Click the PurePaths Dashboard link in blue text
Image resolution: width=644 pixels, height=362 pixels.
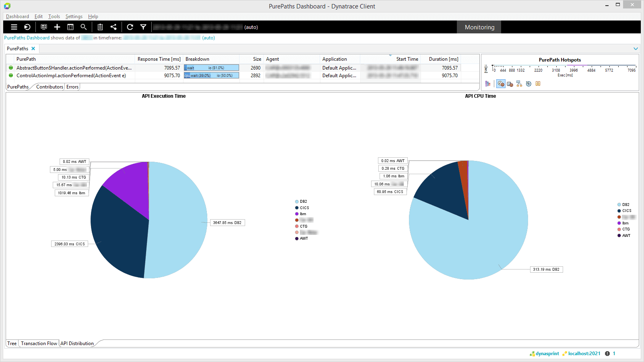25,37
